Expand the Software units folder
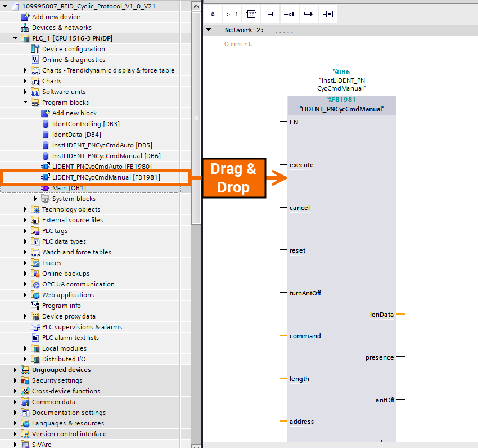The image size is (478, 448). pyautogui.click(x=25, y=92)
